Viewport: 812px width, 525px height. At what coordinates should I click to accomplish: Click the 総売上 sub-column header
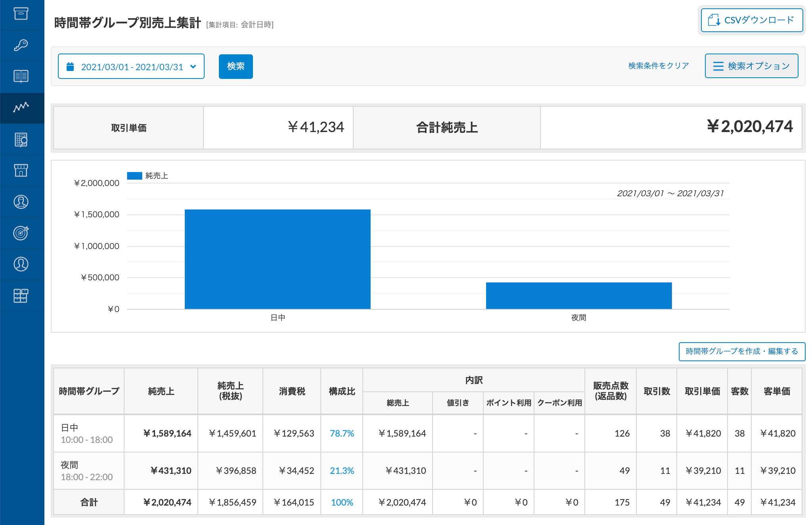click(x=398, y=403)
